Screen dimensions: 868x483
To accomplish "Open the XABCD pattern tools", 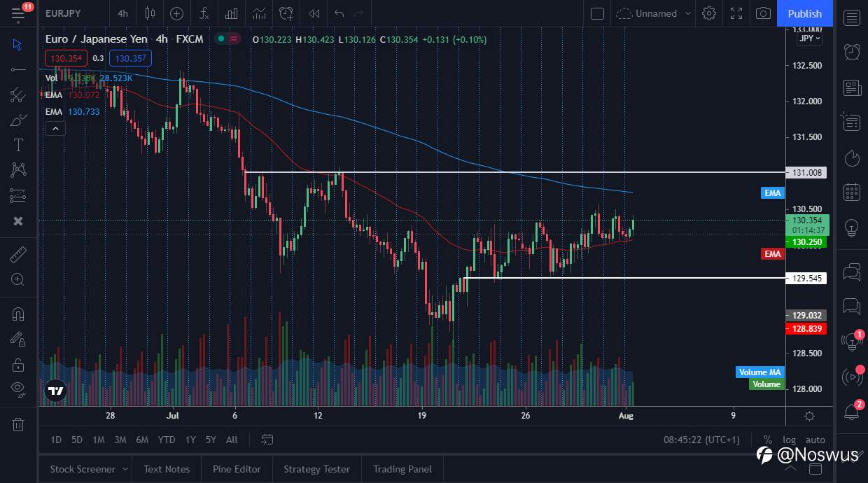I will pos(18,170).
